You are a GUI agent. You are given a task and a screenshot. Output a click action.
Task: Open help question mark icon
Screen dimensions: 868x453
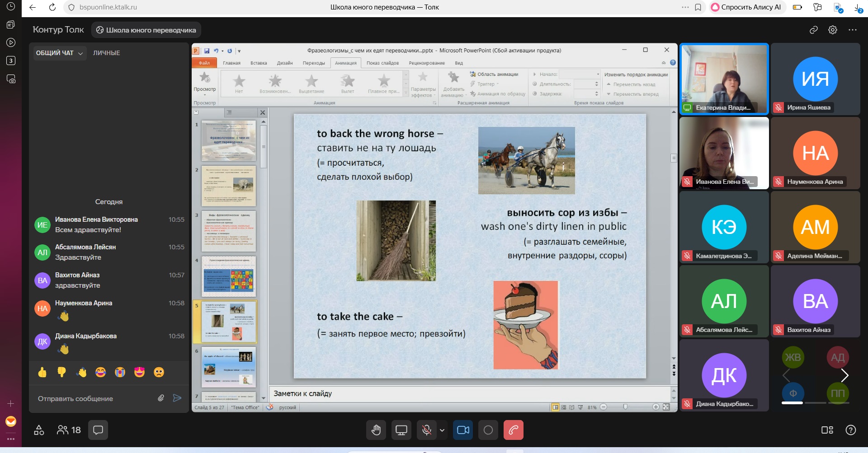pos(850,430)
